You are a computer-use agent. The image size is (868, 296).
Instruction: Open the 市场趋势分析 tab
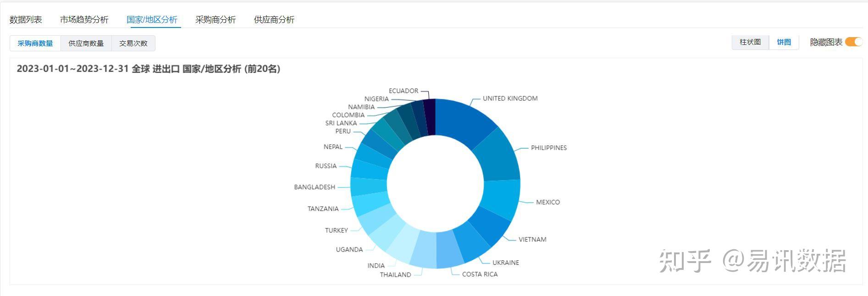84,20
